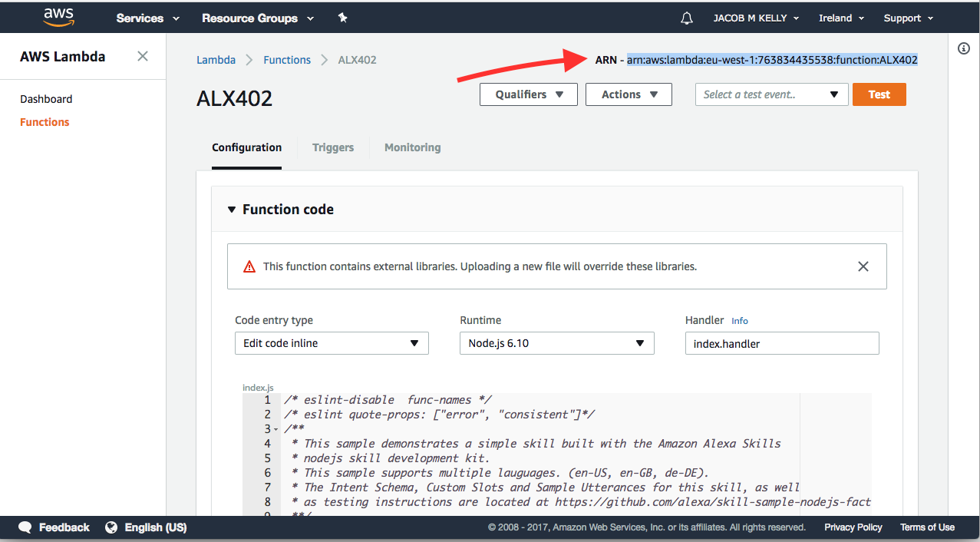Click the orange Test button
The image size is (980, 542).
pyautogui.click(x=879, y=94)
